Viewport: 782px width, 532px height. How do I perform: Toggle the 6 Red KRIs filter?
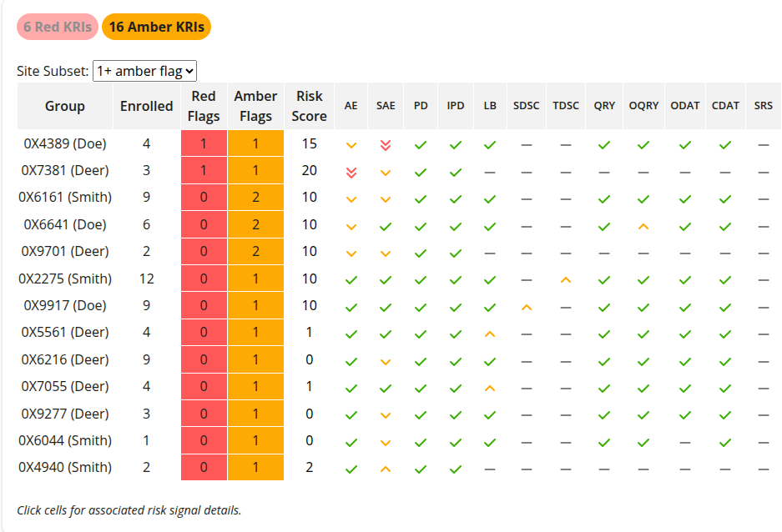[58, 27]
